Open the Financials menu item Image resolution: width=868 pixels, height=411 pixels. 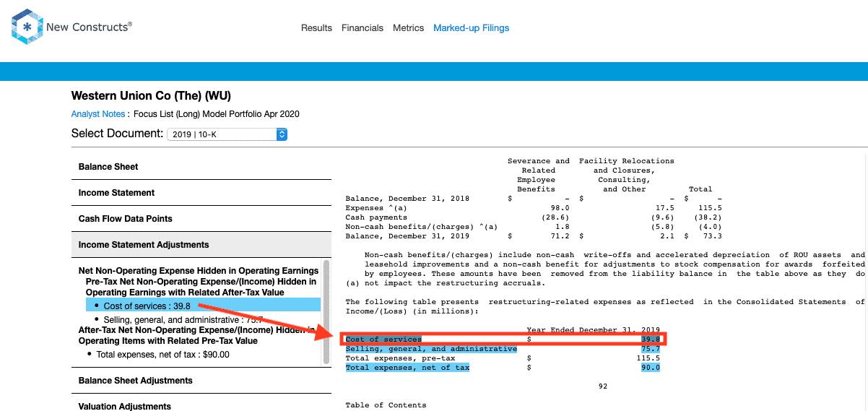coord(363,28)
